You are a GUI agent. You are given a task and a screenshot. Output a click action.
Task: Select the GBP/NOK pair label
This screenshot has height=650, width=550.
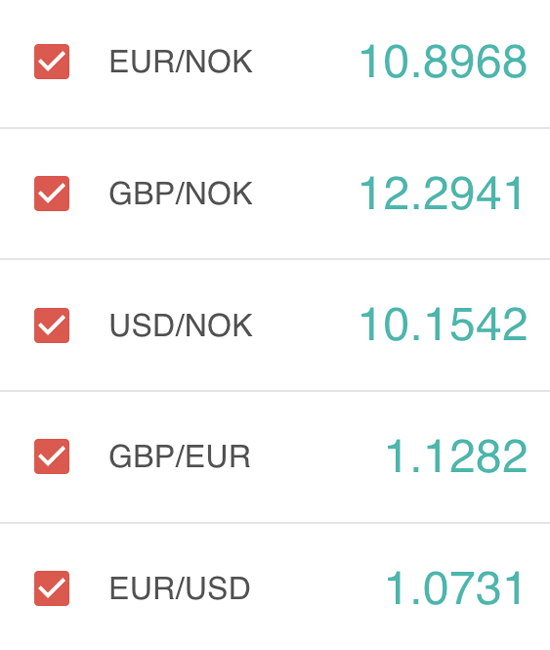(181, 194)
